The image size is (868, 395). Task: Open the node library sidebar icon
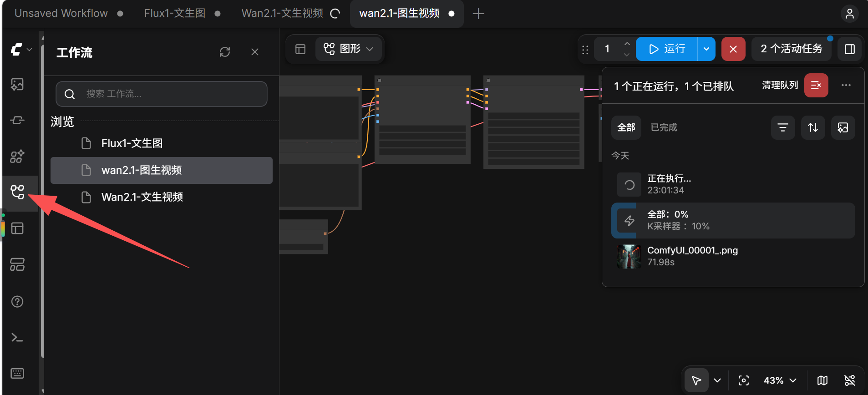(17, 120)
